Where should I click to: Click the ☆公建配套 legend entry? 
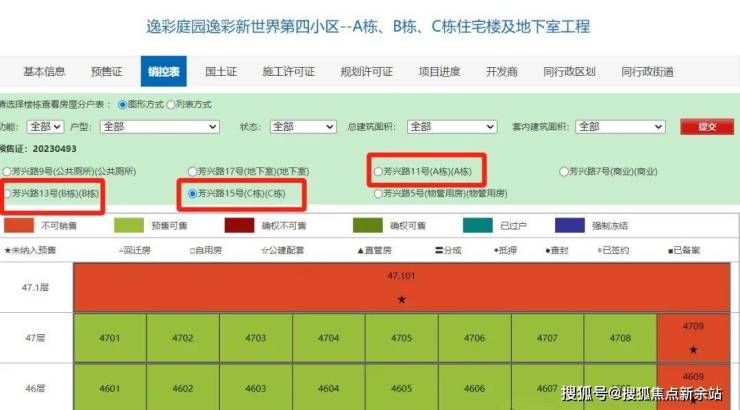coord(283,250)
